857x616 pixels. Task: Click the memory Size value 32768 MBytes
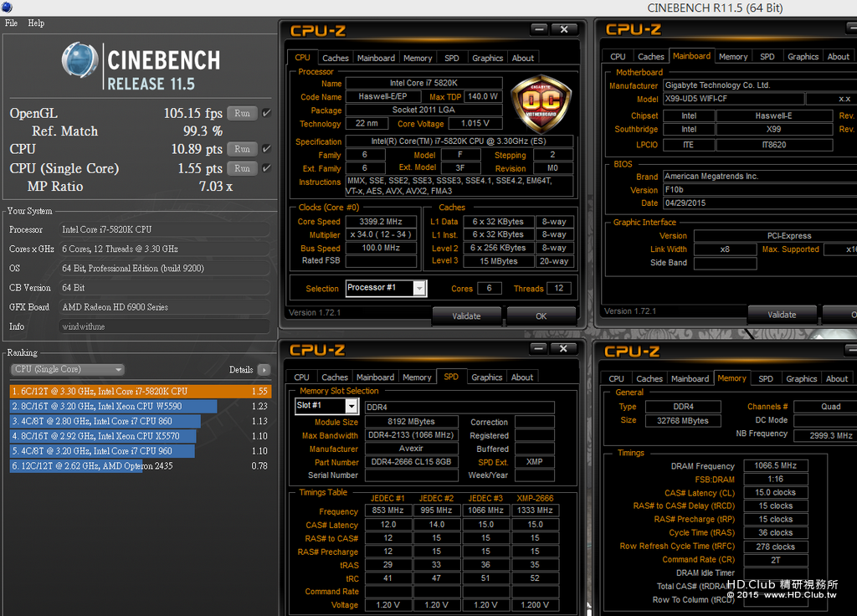click(x=683, y=420)
